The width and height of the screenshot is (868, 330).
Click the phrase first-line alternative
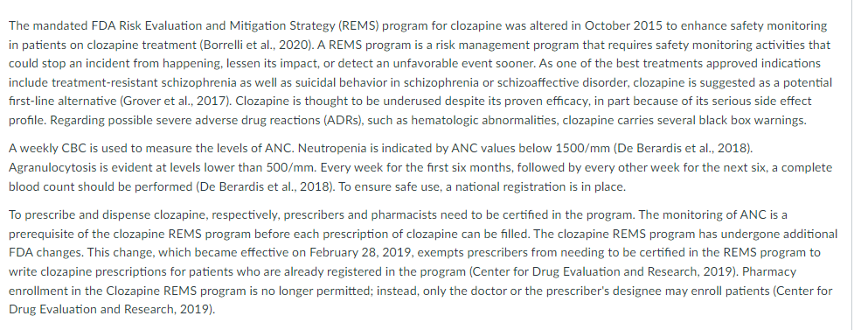tap(62, 102)
